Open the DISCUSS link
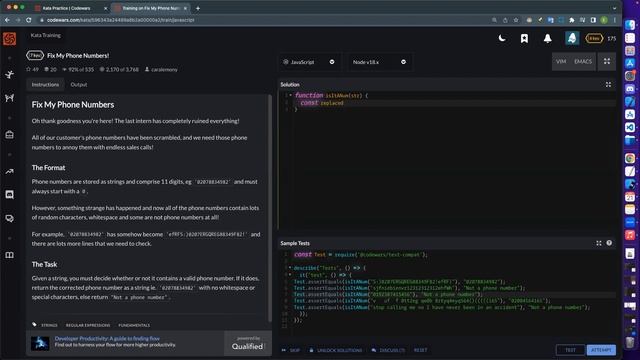This screenshot has width=640, height=360. (388, 350)
